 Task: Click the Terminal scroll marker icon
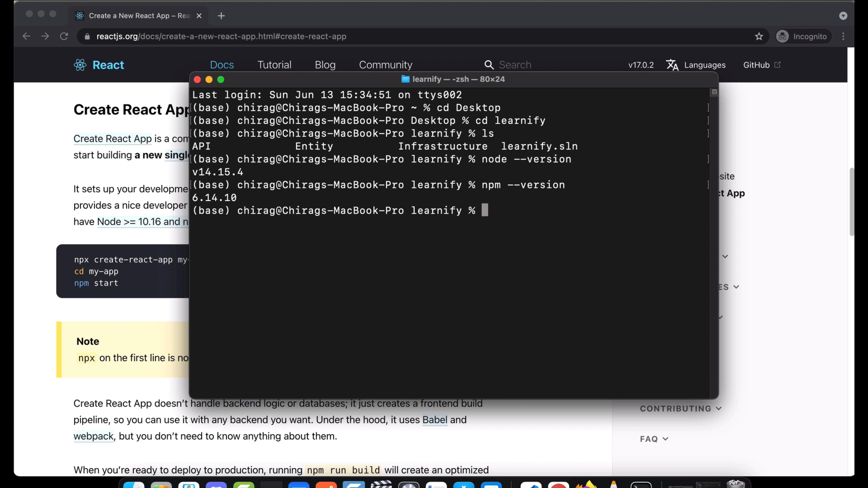coord(714,92)
